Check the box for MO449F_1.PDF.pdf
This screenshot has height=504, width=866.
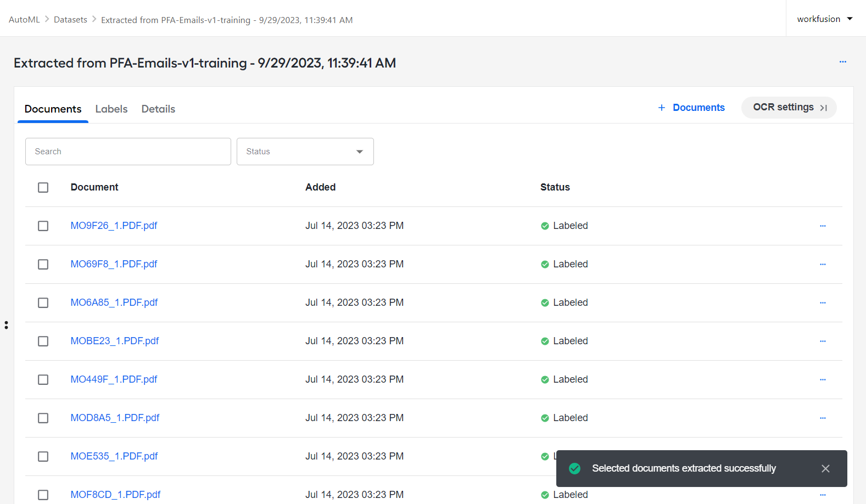[x=43, y=379]
